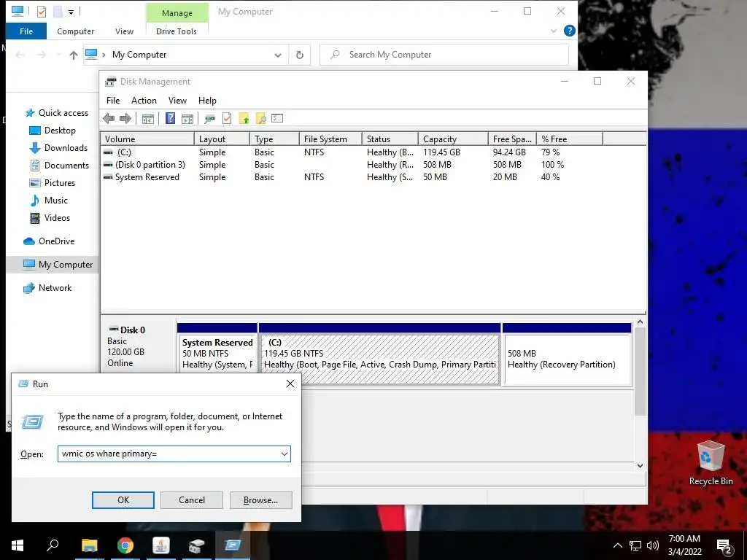
Task: Open the Help icon in Disk Management toolbar
Action: tap(170, 119)
